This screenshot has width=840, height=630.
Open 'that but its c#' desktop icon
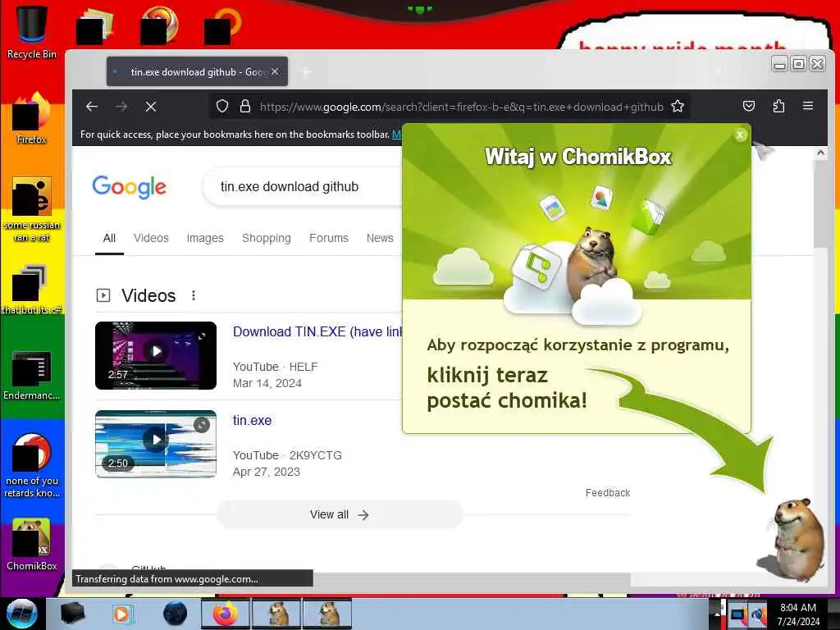tap(32, 290)
